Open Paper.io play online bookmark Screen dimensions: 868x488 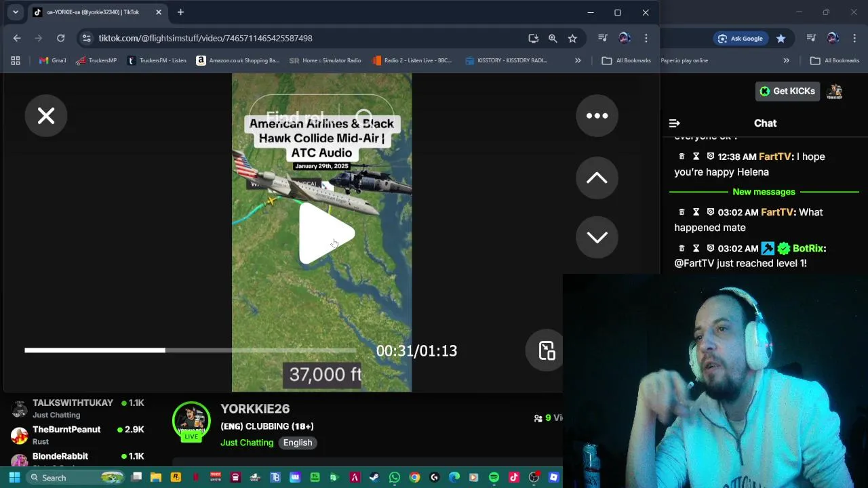pyautogui.click(x=684, y=60)
